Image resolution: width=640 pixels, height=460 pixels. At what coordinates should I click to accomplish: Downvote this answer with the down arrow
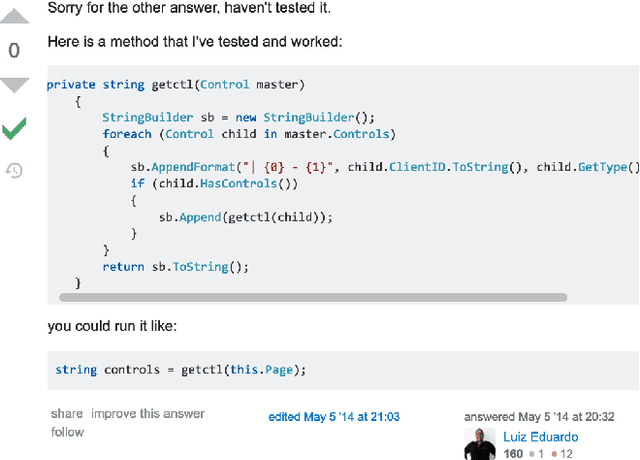tap(14, 84)
